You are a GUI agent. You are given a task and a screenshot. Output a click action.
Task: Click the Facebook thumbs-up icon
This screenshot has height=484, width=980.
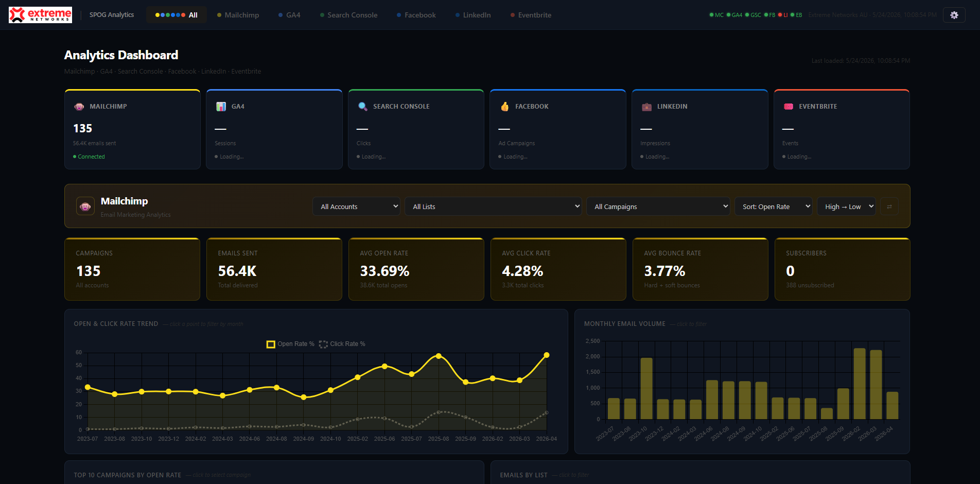(504, 107)
